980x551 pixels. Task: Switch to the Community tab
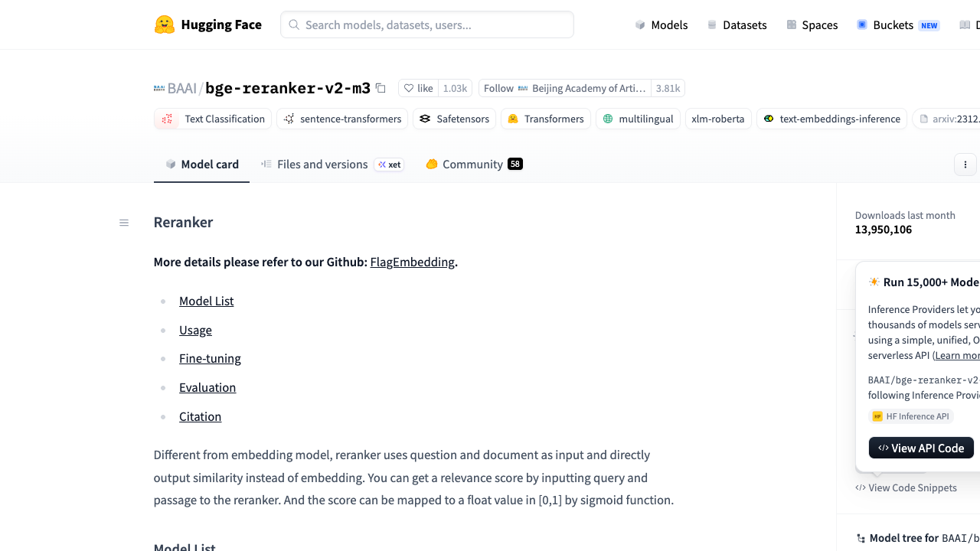pos(474,164)
